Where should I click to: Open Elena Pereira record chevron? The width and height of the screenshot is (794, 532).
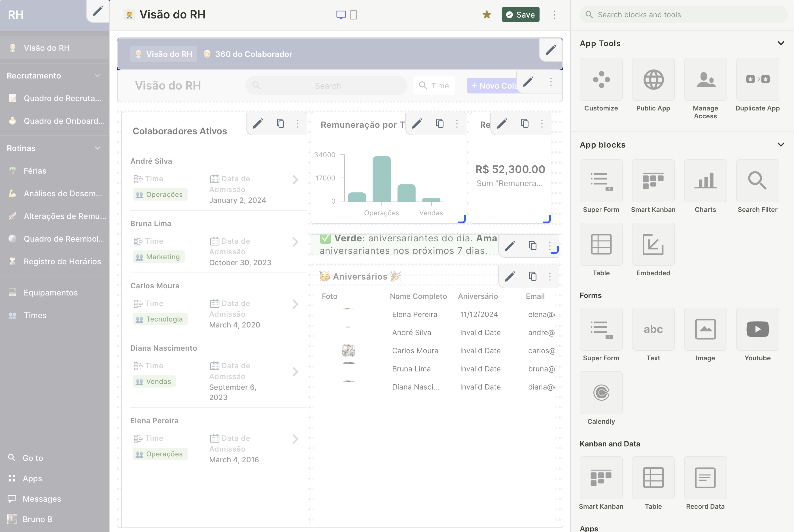click(x=295, y=439)
